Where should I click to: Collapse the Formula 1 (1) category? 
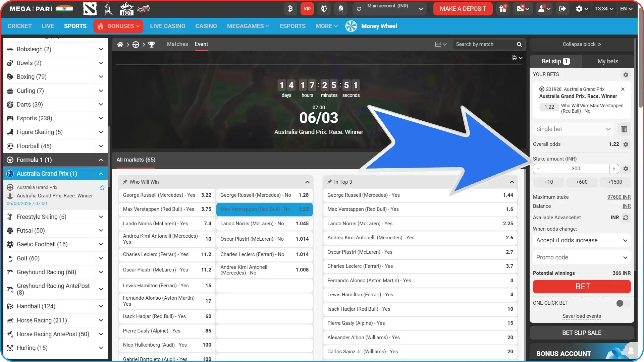(x=101, y=160)
